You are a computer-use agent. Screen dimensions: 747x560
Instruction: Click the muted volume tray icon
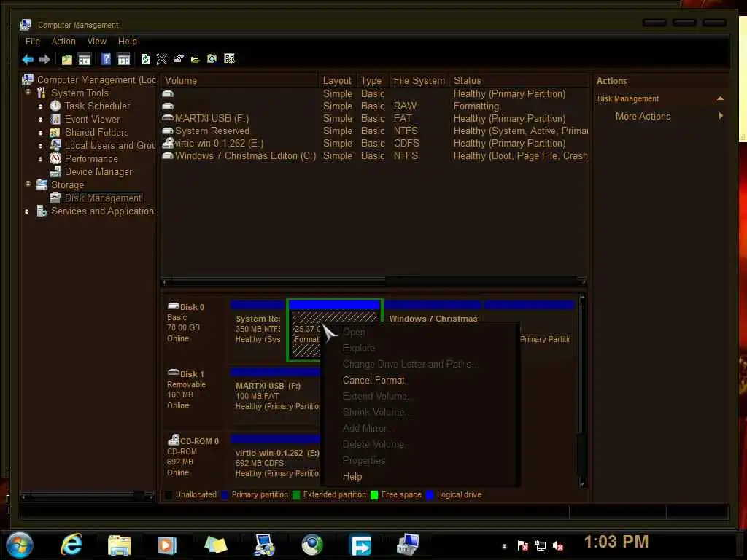pos(558,545)
